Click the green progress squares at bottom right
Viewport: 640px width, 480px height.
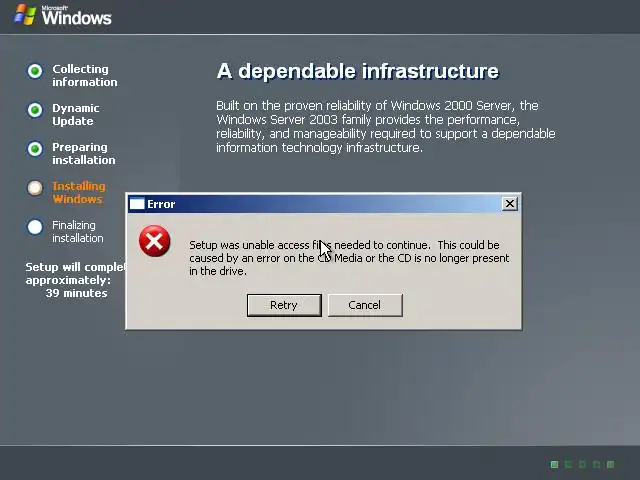(582, 464)
